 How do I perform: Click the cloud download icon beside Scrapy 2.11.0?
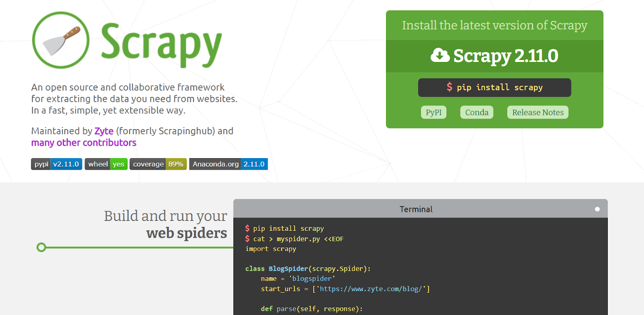click(440, 55)
